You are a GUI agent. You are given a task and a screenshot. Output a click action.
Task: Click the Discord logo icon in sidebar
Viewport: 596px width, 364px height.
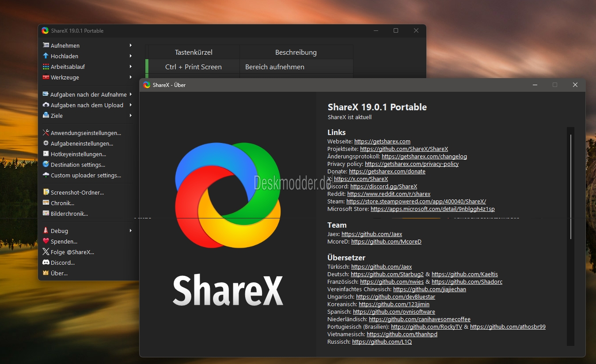(46, 263)
